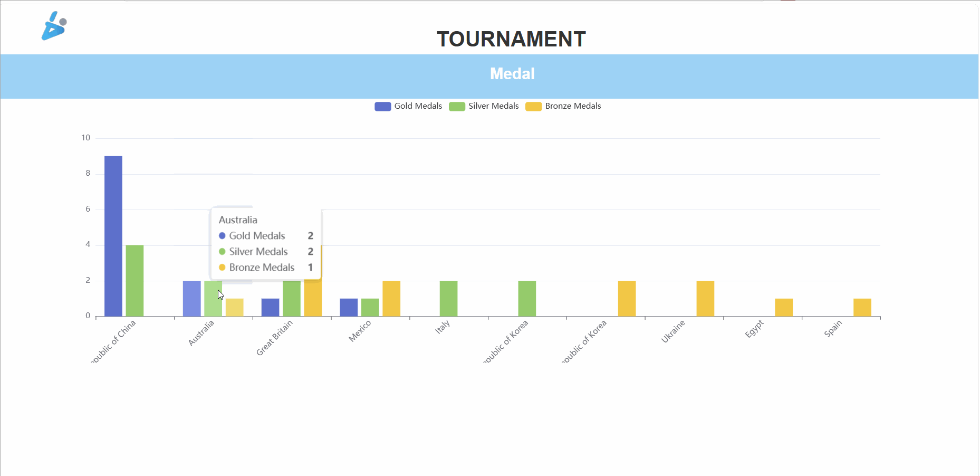
Task: Click Mexico's bronze medals bar
Action: coord(391,299)
